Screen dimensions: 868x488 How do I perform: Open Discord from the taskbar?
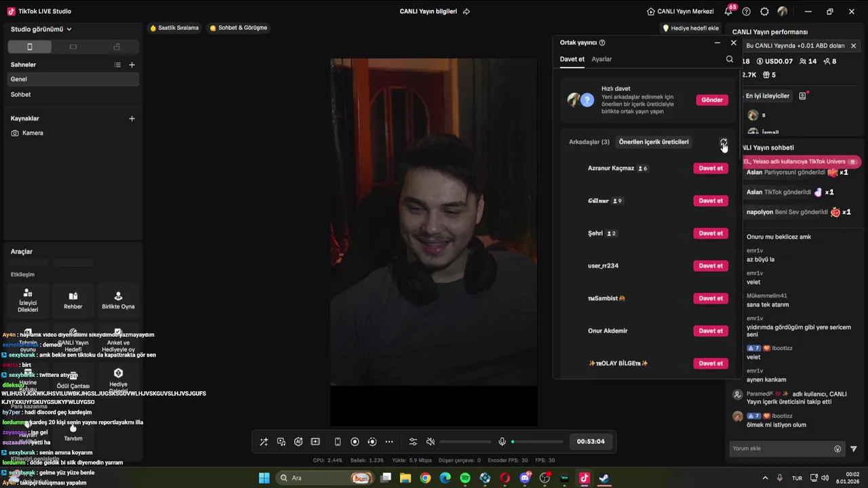(525, 478)
